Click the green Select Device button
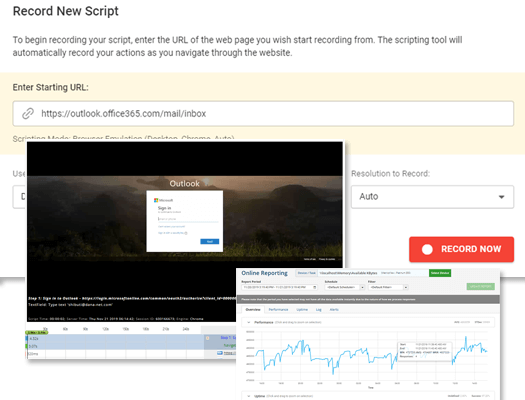This screenshot has height=400, width=525. point(440,273)
